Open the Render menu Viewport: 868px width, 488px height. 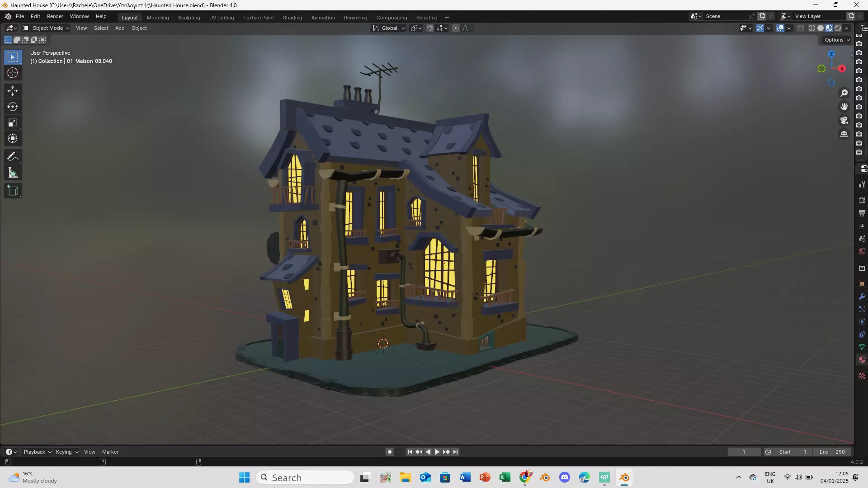point(55,16)
